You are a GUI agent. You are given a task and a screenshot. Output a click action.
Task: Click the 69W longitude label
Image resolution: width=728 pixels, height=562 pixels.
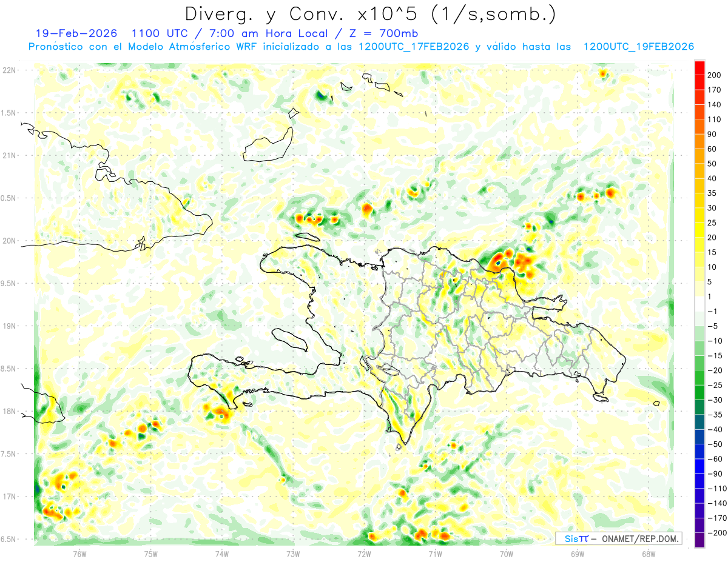tap(578, 554)
